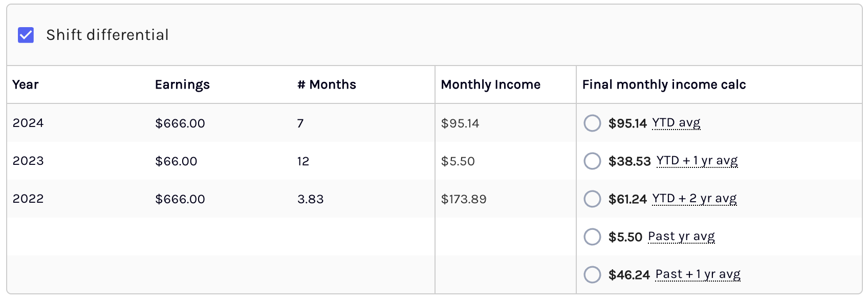The width and height of the screenshot is (868, 300).
Task: Click the Monthly Income column header
Action: (490, 84)
